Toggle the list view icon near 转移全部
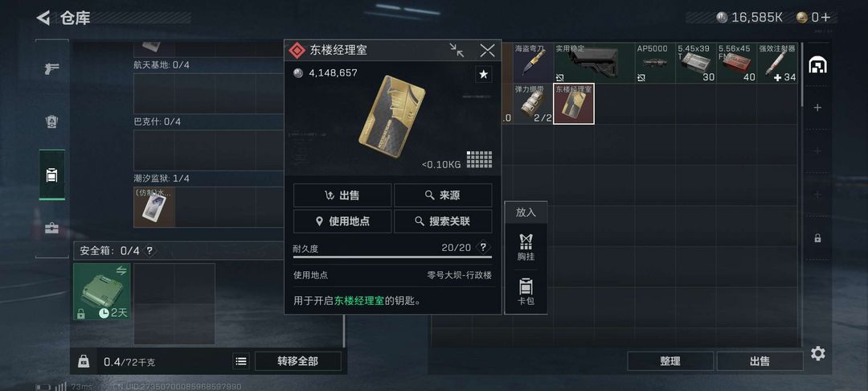The width and height of the screenshot is (868, 391). click(x=241, y=361)
